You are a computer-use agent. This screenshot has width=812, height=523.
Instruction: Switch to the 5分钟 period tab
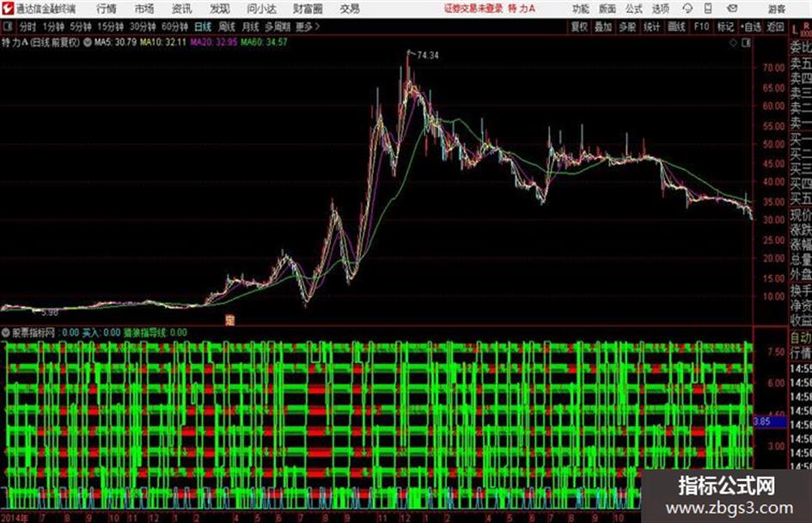coord(81,27)
